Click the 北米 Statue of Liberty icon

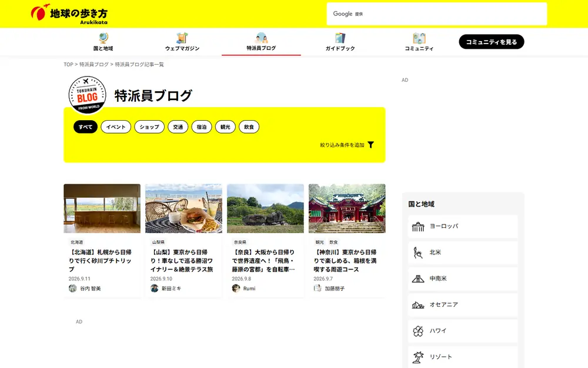tap(418, 253)
